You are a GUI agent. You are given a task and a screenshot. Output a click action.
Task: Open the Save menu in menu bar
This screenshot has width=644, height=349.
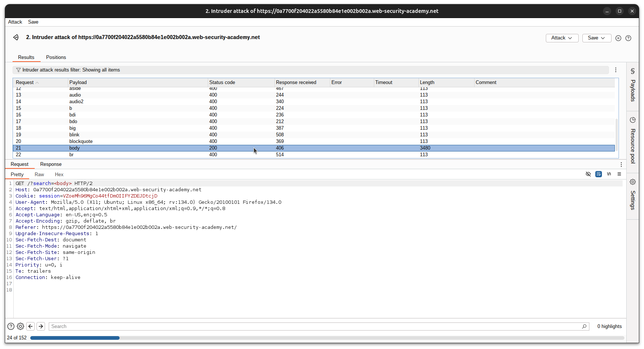point(33,22)
